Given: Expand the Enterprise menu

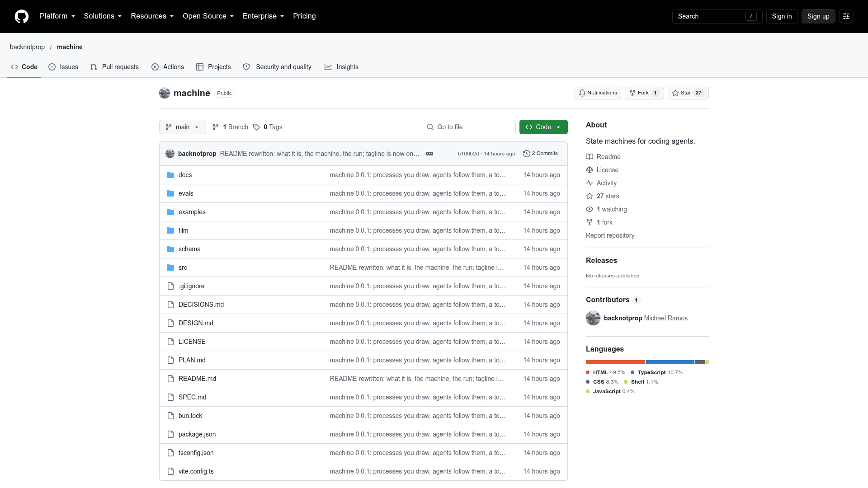Looking at the screenshot, I should point(264,16).
